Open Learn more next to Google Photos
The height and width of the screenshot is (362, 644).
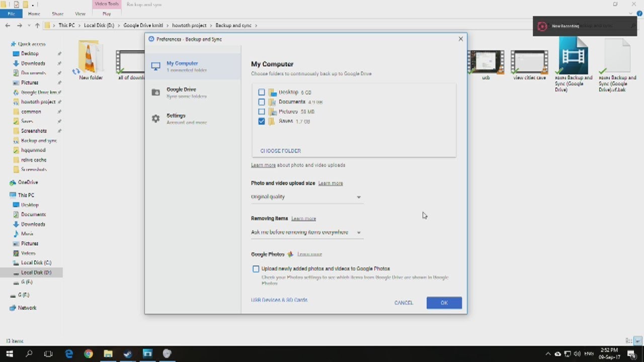[x=309, y=254]
